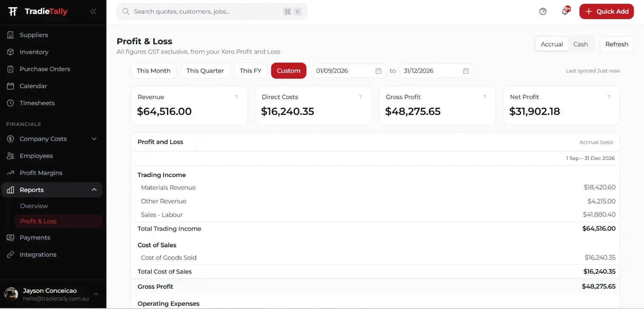The width and height of the screenshot is (644, 309).
Task: Click the Purchase Orders clipboard icon
Action: pyautogui.click(x=11, y=69)
